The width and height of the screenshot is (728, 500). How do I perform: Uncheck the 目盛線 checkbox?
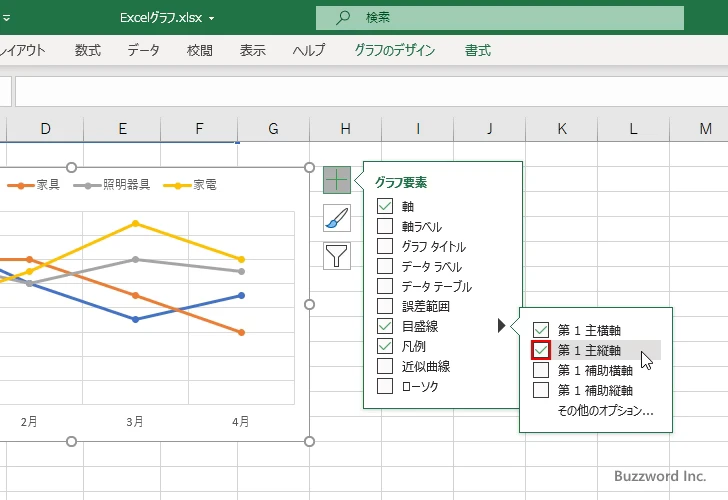(385, 326)
